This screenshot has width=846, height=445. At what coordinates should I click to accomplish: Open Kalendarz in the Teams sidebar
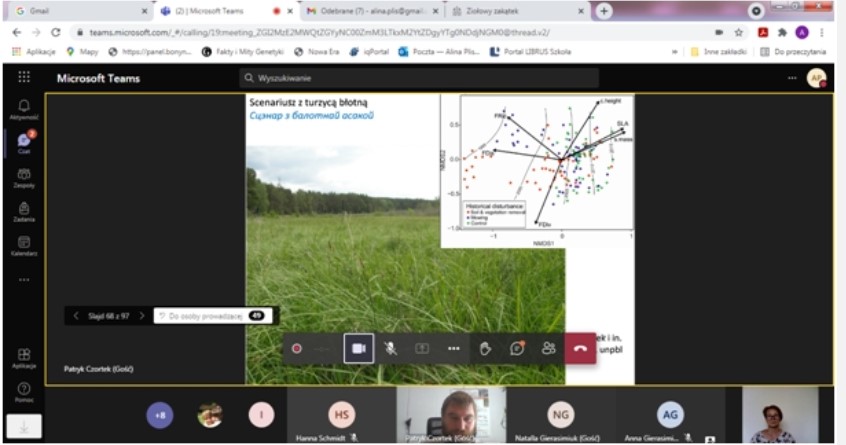pos(24,245)
